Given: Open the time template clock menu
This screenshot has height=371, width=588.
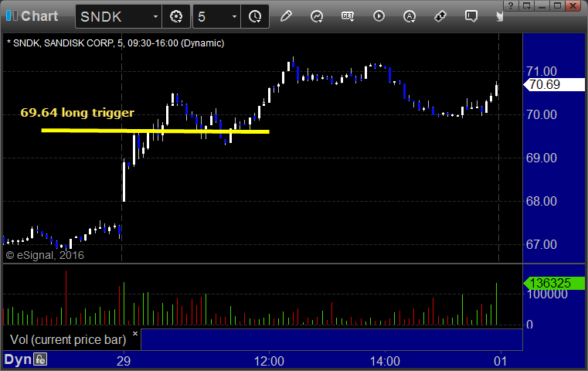Looking at the screenshot, I should (x=255, y=16).
